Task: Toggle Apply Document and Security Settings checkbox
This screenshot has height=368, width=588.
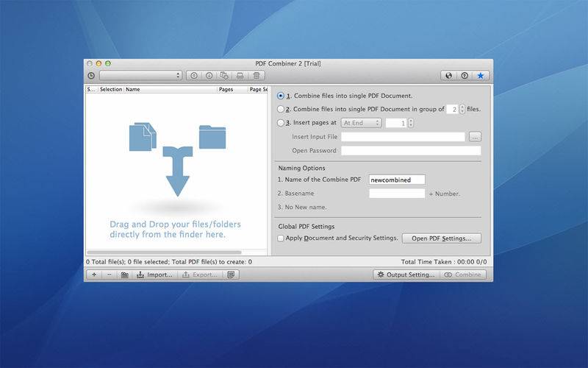Action: [x=281, y=238]
